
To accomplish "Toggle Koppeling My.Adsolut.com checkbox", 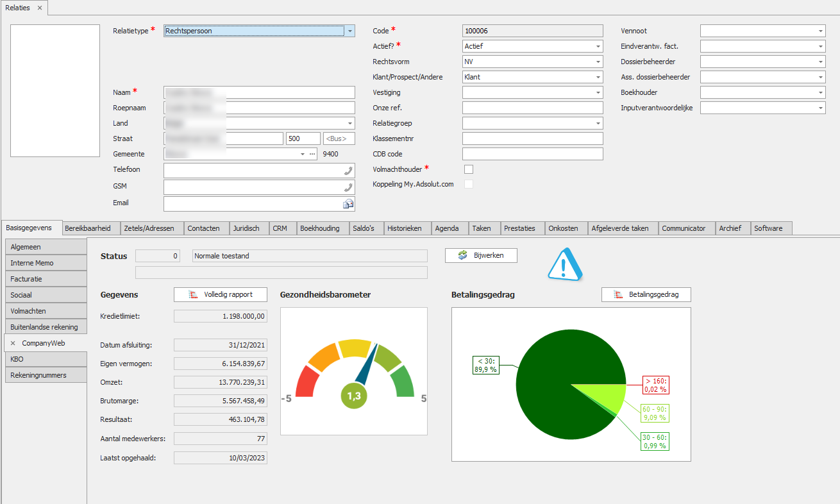I will tap(469, 184).
